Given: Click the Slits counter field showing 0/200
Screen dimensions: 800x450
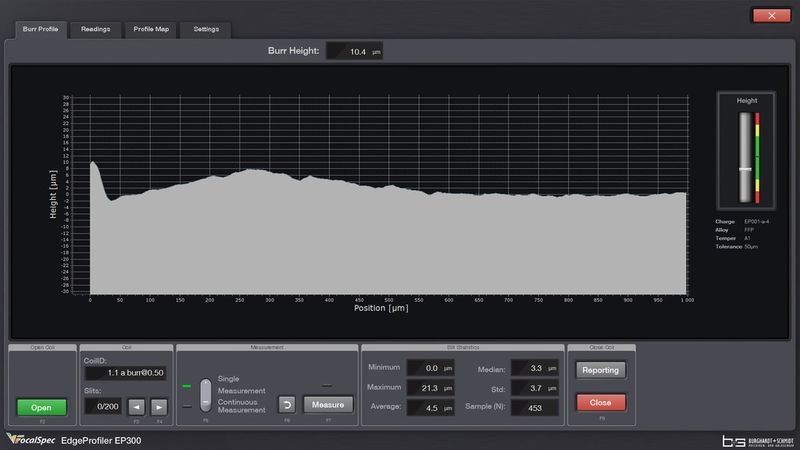Looking at the screenshot, I should point(104,407).
